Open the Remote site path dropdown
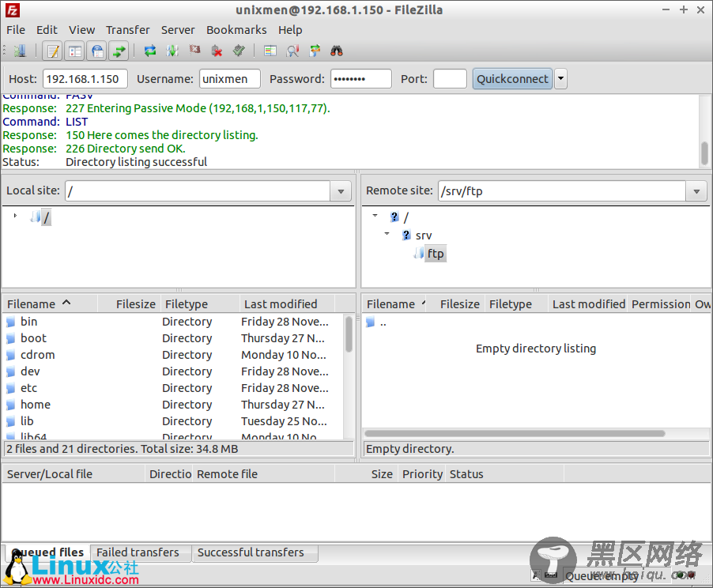 point(696,191)
